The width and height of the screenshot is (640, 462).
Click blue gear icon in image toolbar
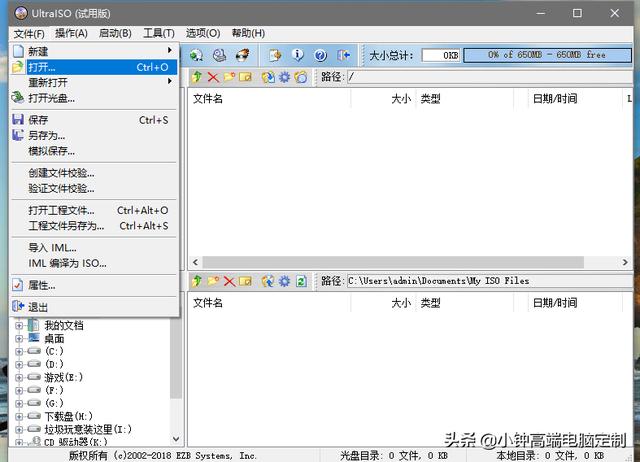click(284, 77)
